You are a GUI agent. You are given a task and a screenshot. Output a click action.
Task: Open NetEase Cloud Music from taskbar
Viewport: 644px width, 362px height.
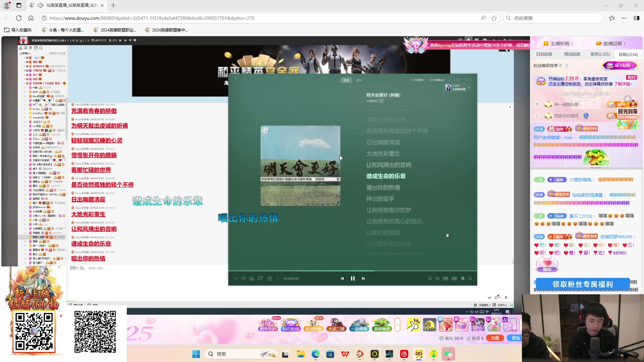[404, 354]
